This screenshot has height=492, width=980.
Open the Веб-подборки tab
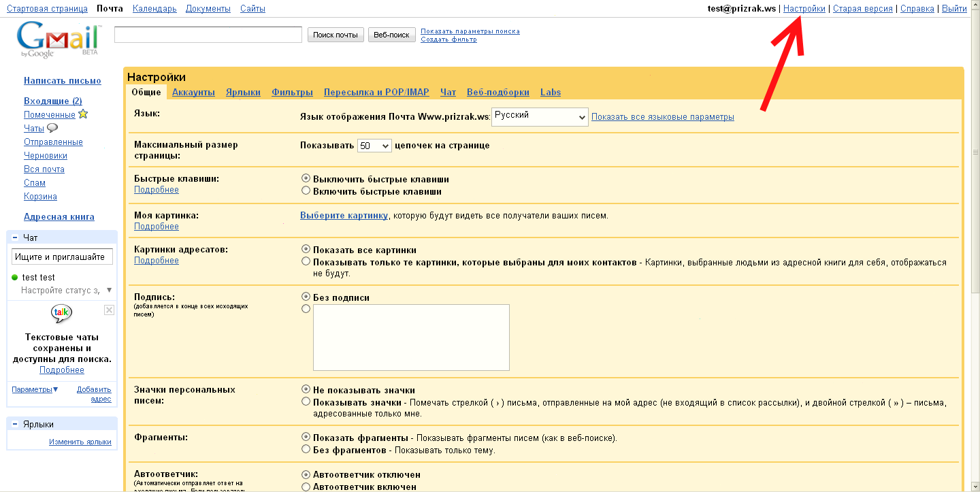point(498,92)
